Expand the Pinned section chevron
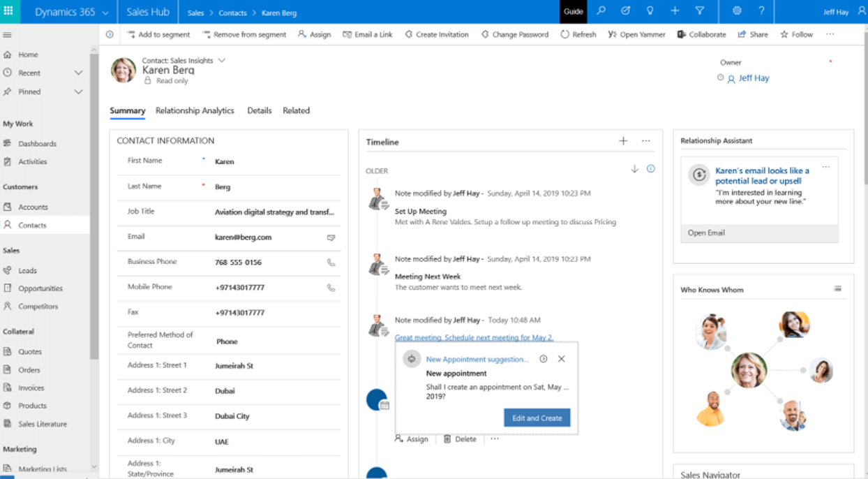 pyautogui.click(x=78, y=91)
